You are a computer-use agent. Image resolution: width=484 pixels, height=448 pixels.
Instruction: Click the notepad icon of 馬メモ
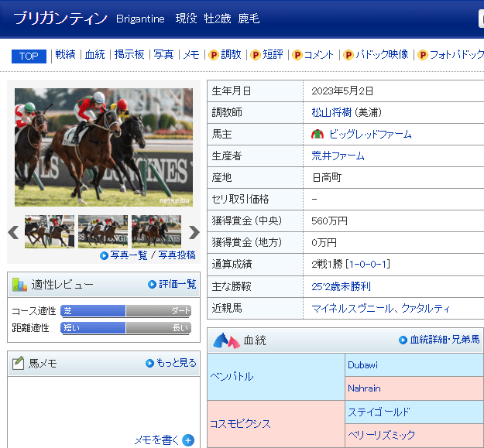19,363
